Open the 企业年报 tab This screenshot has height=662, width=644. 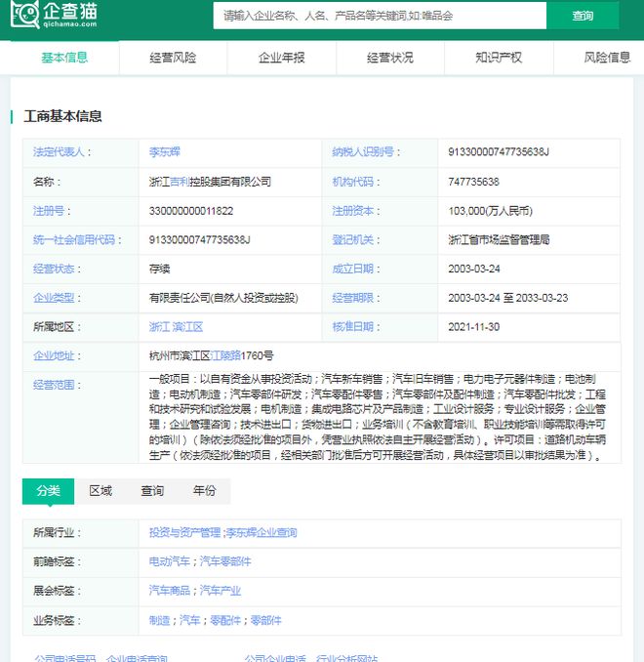[x=281, y=58]
